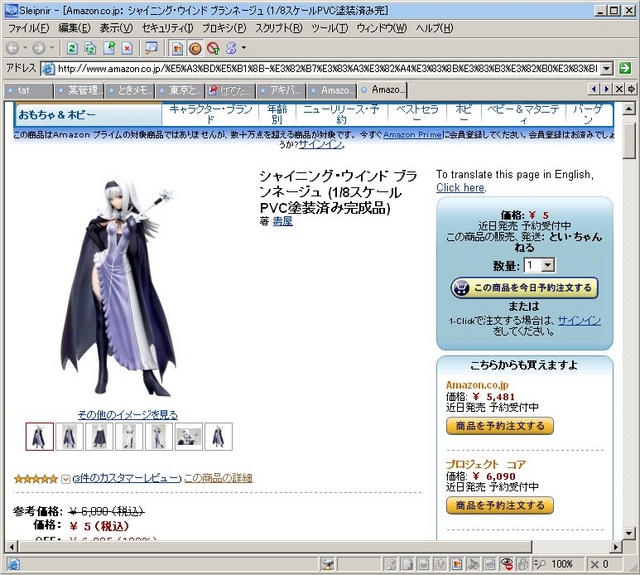Click この商品を今日予約注文する button
The width and height of the screenshot is (640, 575).
click(x=524, y=288)
